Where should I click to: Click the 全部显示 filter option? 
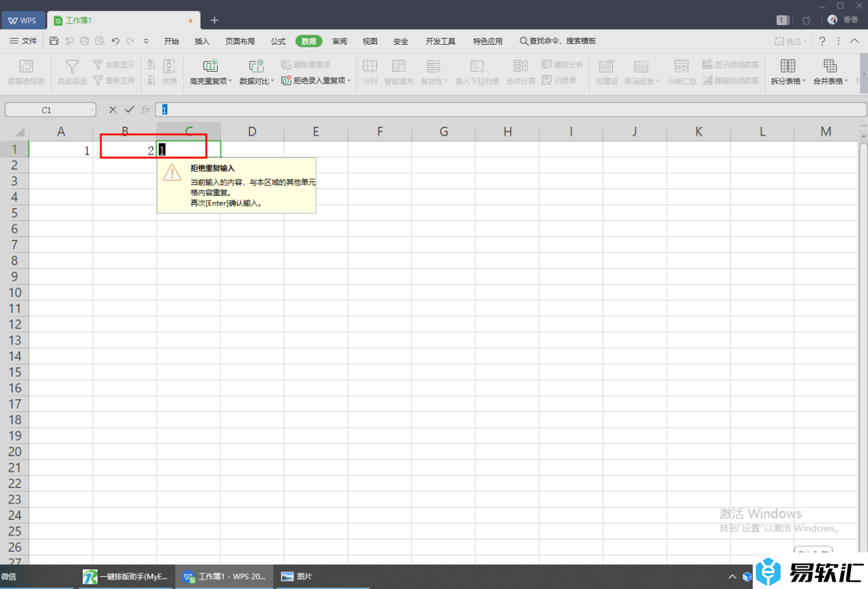click(114, 65)
